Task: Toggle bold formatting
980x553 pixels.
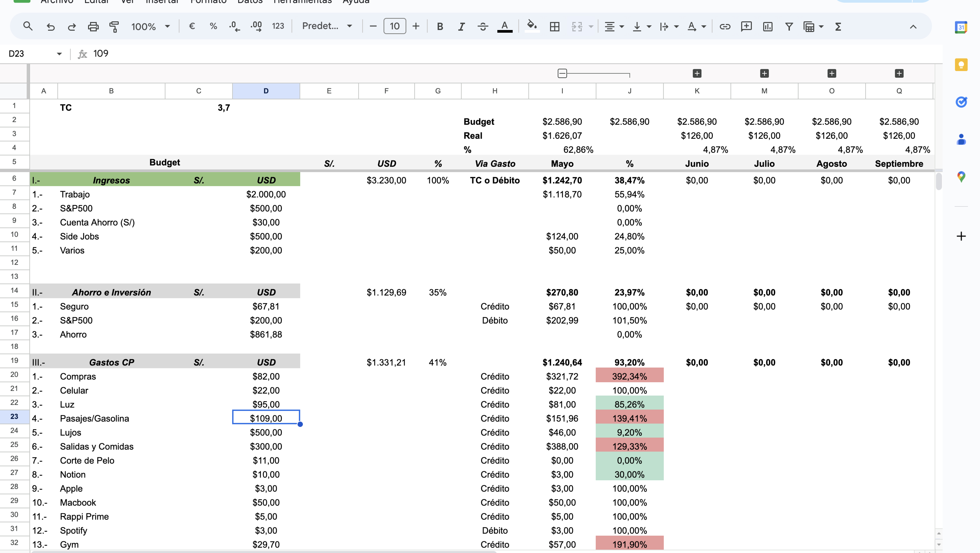Action: click(440, 26)
